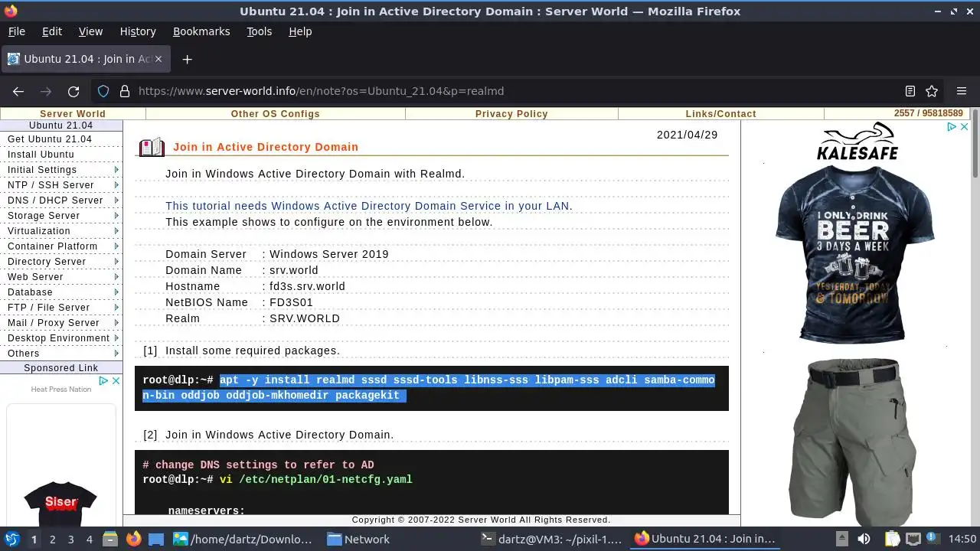Expand Mail / Proxy Server sidebar menu
980x551 pixels.
61,323
